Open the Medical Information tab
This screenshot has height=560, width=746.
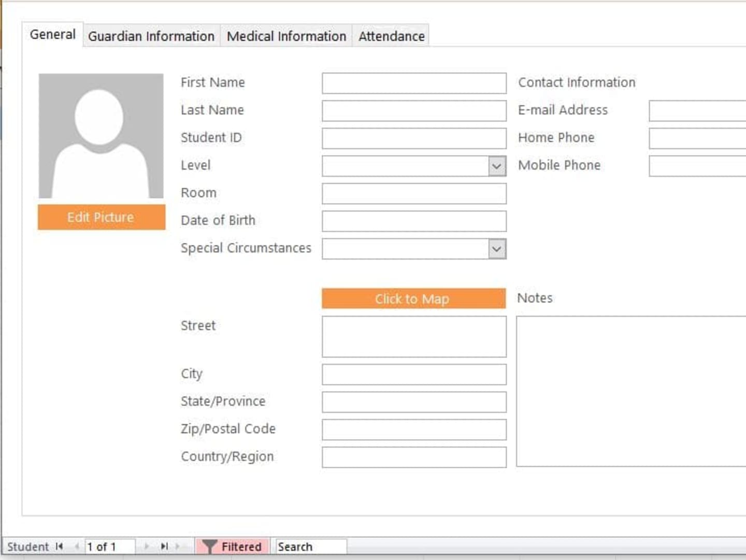click(x=286, y=36)
